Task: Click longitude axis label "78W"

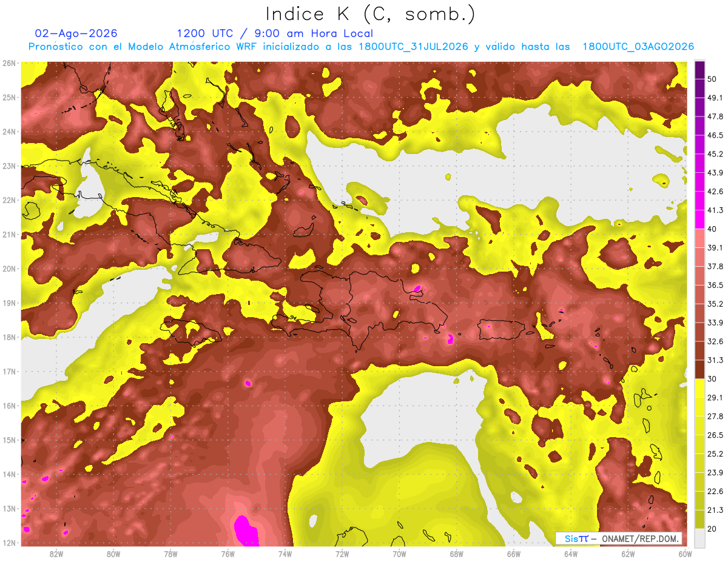Action: pyautogui.click(x=170, y=554)
